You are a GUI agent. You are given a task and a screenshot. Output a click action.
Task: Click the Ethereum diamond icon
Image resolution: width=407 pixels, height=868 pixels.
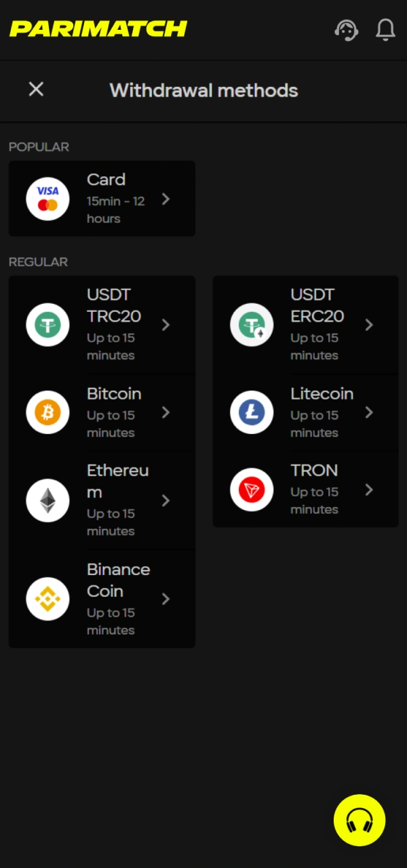(47, 500)
